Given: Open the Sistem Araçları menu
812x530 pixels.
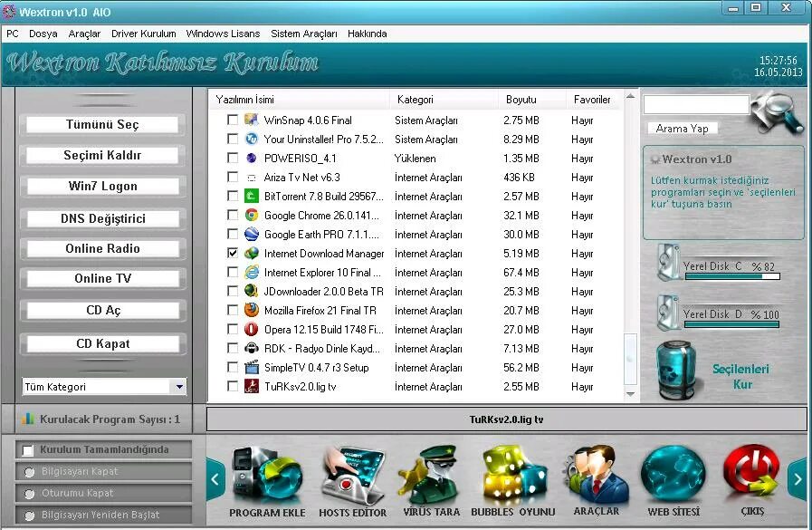Looking at the screenshot, I should tap(304, 34).
